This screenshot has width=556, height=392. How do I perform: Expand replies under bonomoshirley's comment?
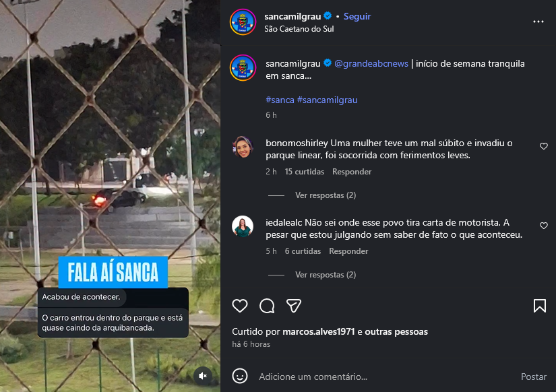325,195
